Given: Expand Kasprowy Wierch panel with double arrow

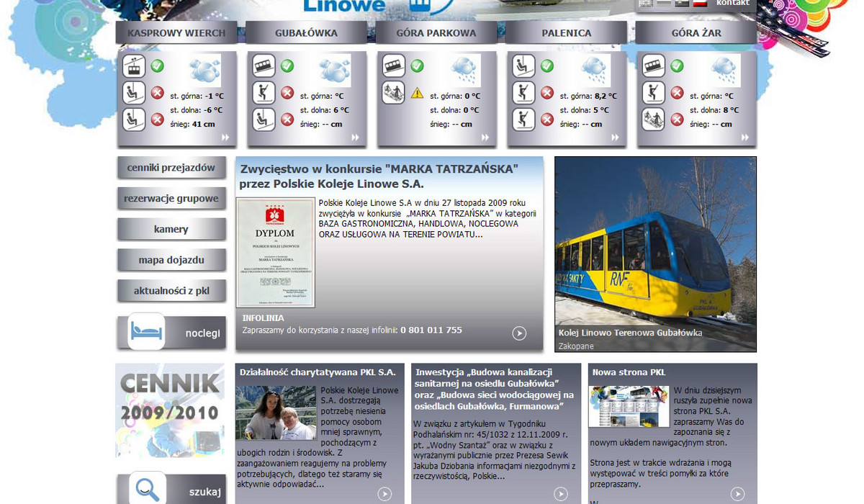Looking at the screenshot, I should pyautogui.click(x=225, y=137).
